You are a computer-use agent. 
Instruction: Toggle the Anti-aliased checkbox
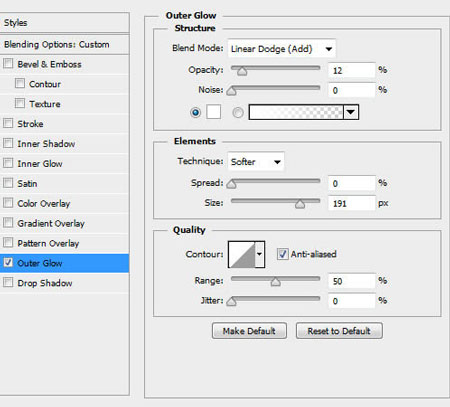click(x=282, y=254)
